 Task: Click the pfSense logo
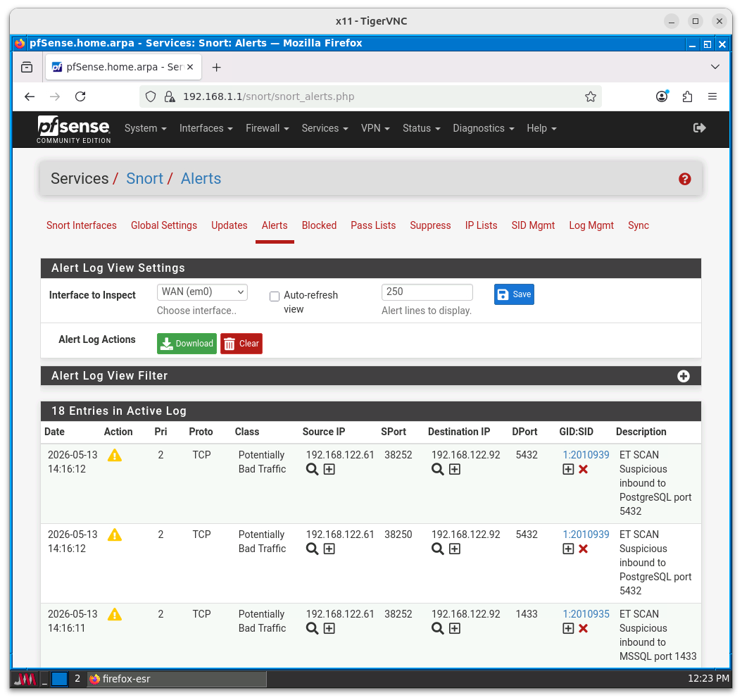74,129
